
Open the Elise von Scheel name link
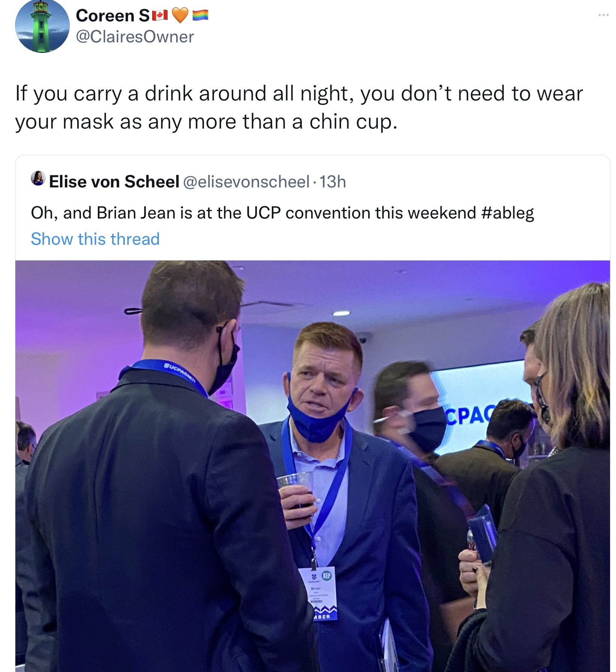coord(114,182)
